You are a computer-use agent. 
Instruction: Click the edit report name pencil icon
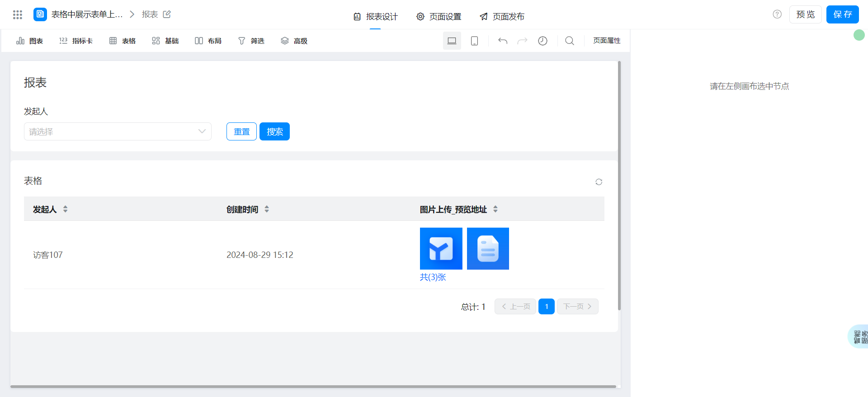(x=167, y=14)
